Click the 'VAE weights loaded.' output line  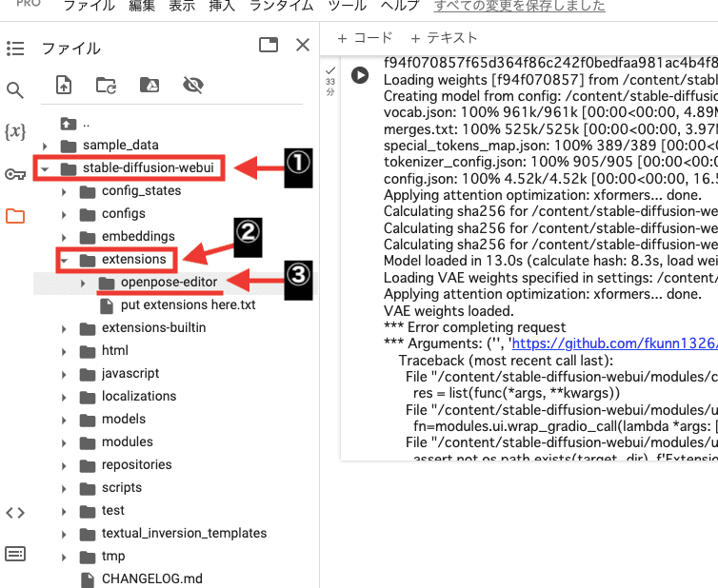pyautogui.click(x=449, y=311)
